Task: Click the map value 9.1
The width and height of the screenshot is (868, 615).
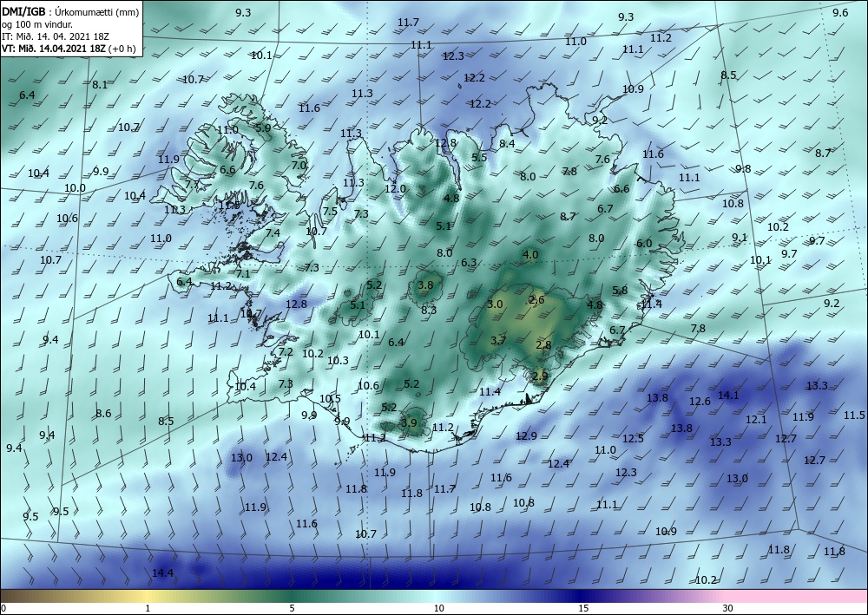Action: (x=739, y=238)
